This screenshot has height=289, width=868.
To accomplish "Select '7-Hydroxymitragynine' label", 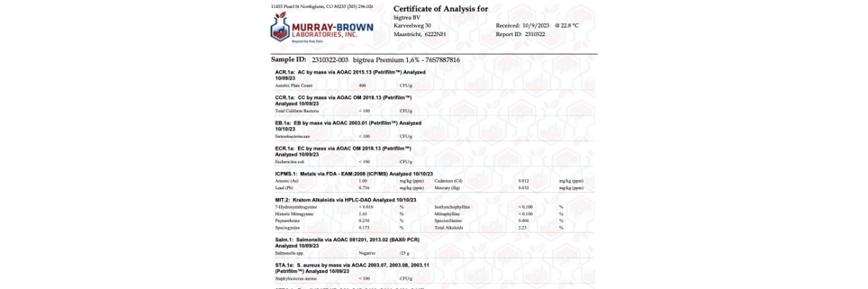I will coord(296,207).
